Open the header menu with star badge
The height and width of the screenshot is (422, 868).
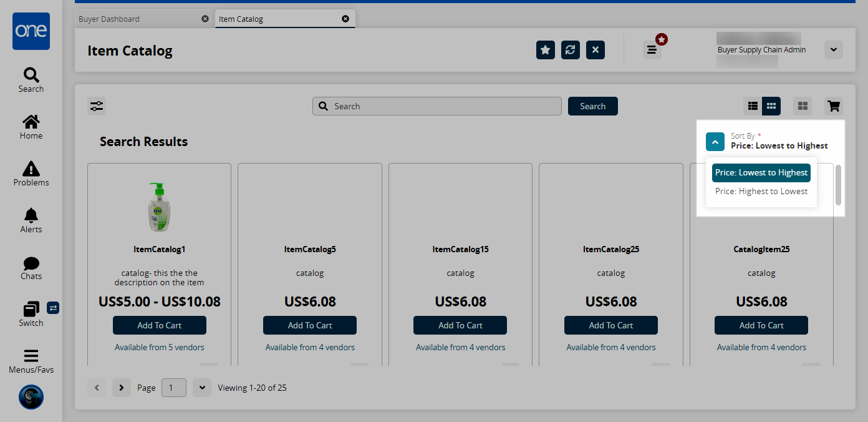652,50
